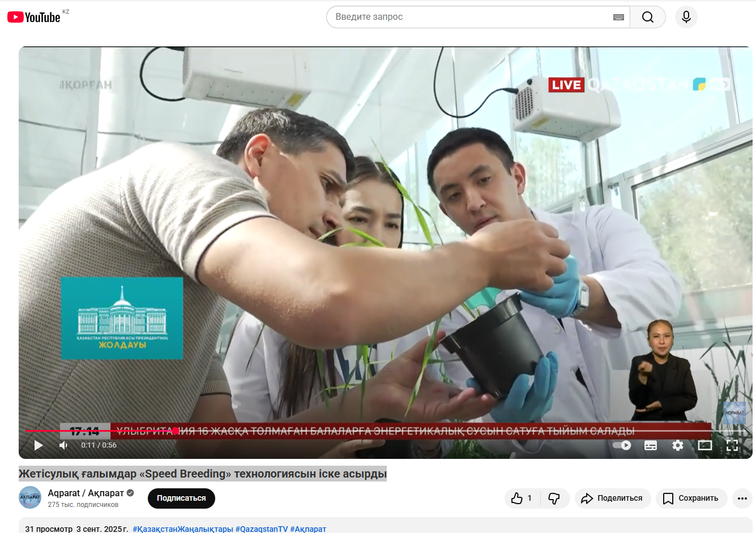Toggle subtitles on the video
This screenshot has width=756, height=533.
[651, 445]
